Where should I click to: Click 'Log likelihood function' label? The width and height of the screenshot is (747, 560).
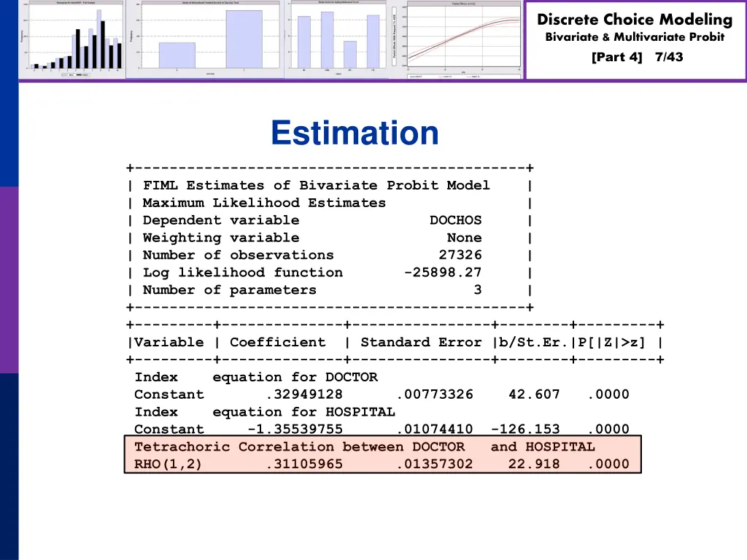243,273
